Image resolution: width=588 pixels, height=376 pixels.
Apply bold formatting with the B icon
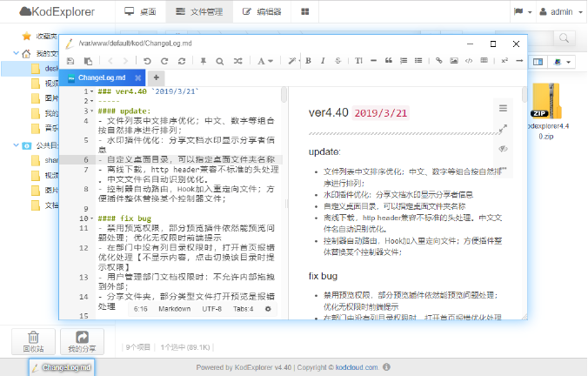tap(306, 61)
